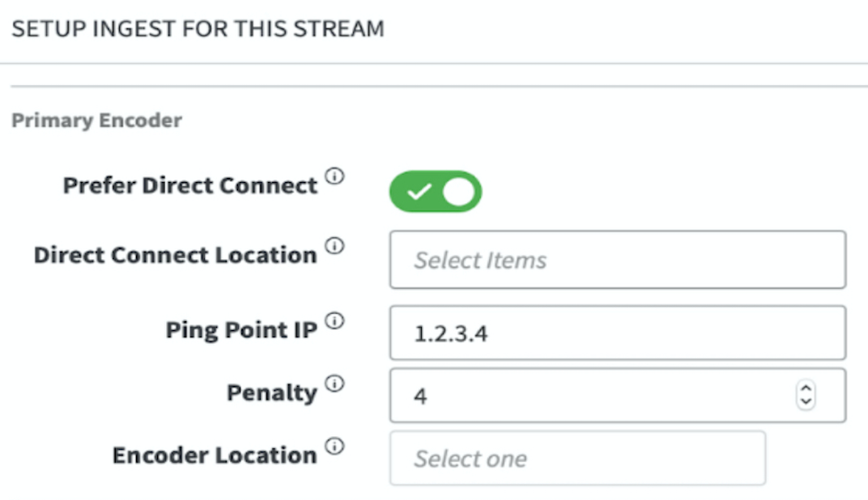Click the Ping Point IP label
The image size is (868, 500).
click(x=241, y=330)
